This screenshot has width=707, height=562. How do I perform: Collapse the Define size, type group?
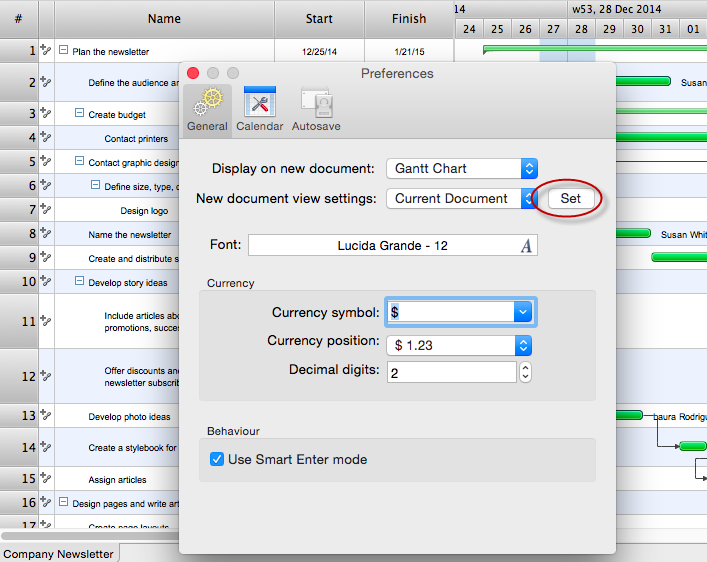96,184
